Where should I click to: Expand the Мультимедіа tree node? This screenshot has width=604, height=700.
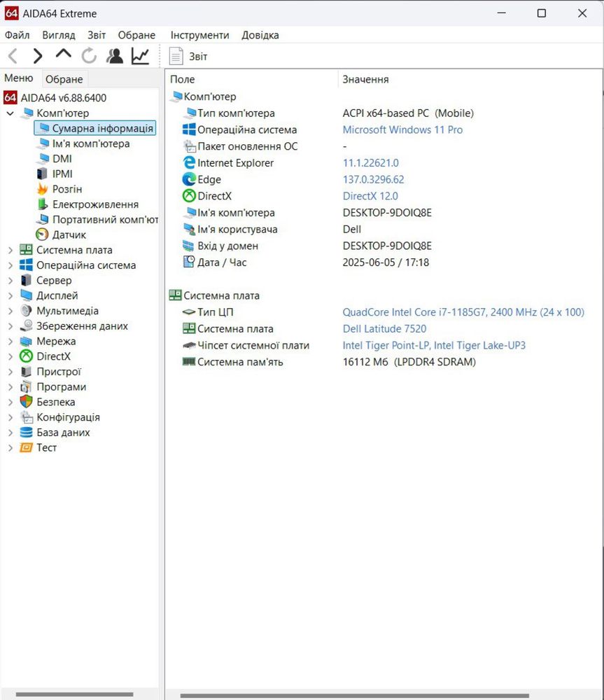10,311
